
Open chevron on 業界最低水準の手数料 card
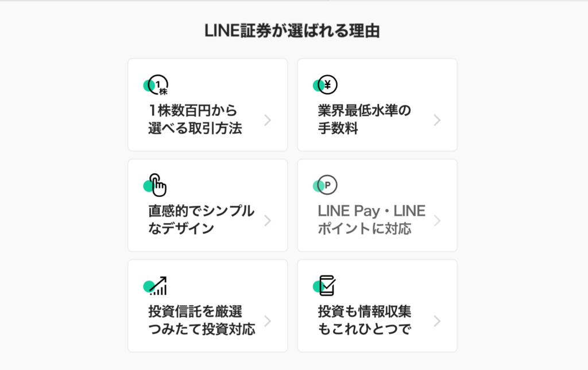[437, 120]
